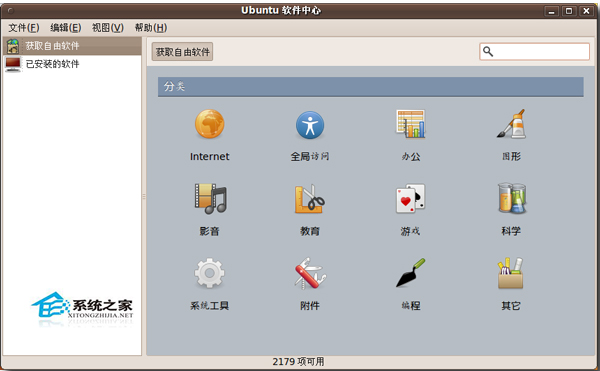Click the 全局访问 category label
Screen dimensions: 600x371
point(310,156)
